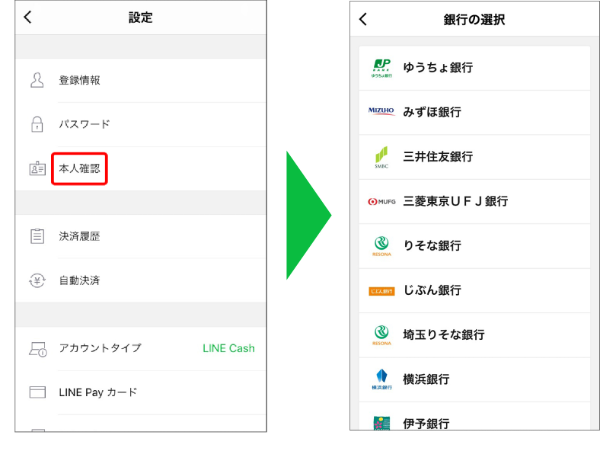
Task: Choose 伊予銀行
Action: 474,416
